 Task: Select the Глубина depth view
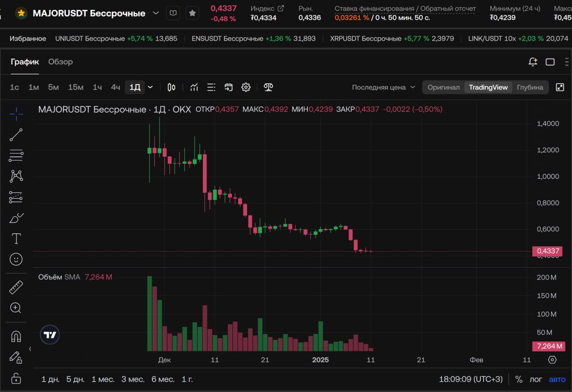[530, 87]
